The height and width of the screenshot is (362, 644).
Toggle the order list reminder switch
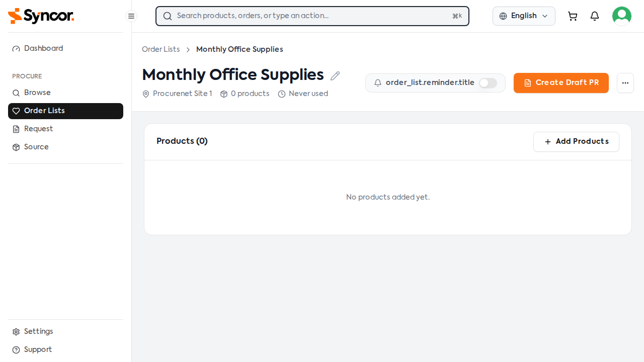coord(488,83)
